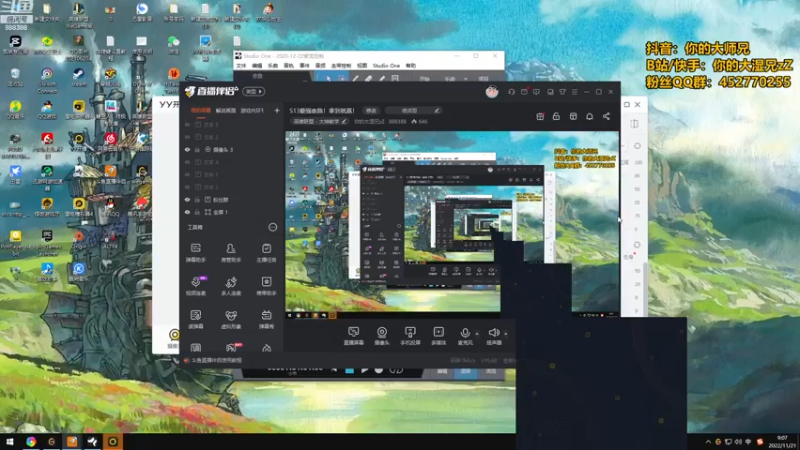Open the hamburger main menu
The width and height of the screenshot is (800, 450).
pyautogui.click(x=574, y=92)
